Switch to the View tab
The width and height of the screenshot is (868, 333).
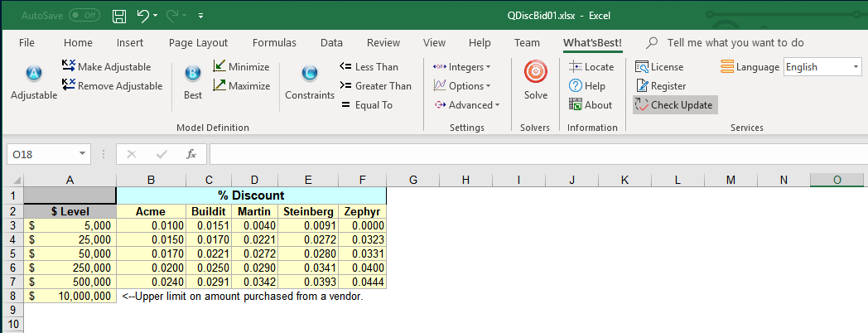pyautogui.click(x=434, y=43)
